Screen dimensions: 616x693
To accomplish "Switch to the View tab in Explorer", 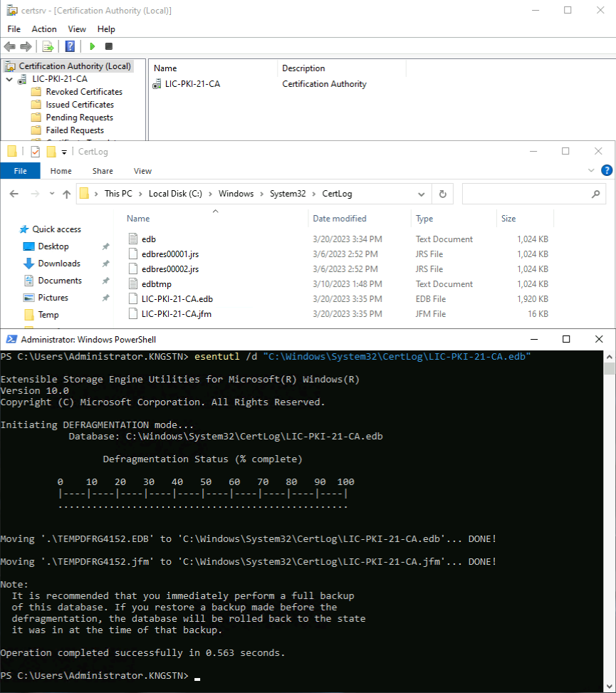I will [142, 171].
